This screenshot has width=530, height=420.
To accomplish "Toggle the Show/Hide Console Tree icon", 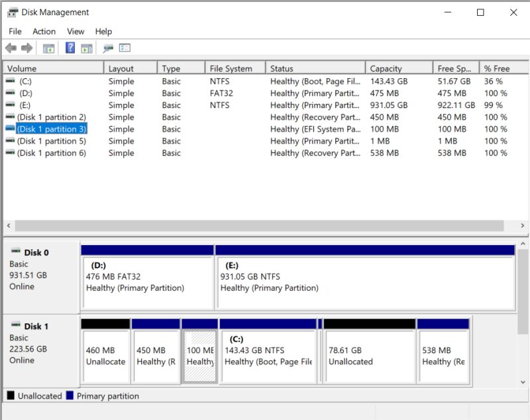I will [48, 47].
